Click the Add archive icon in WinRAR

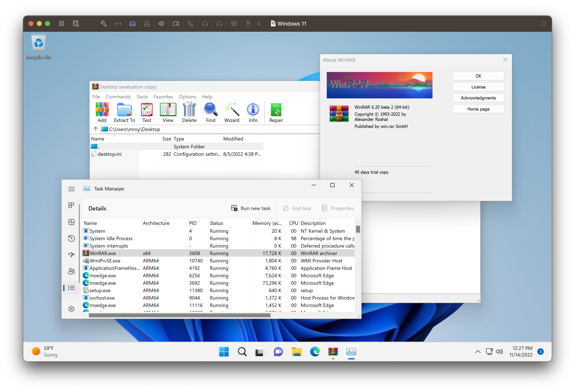tap(102, 112)
